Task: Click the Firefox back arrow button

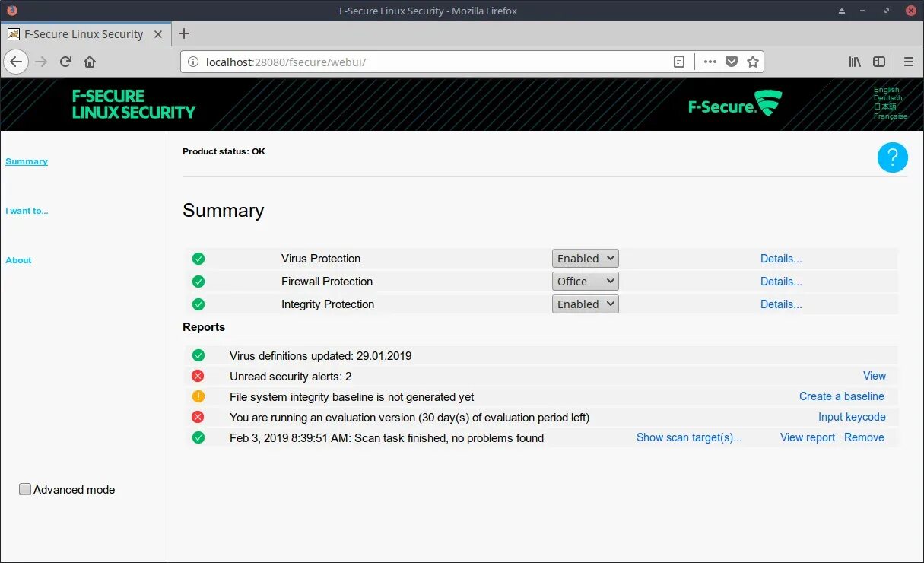Action: point(16,62)
